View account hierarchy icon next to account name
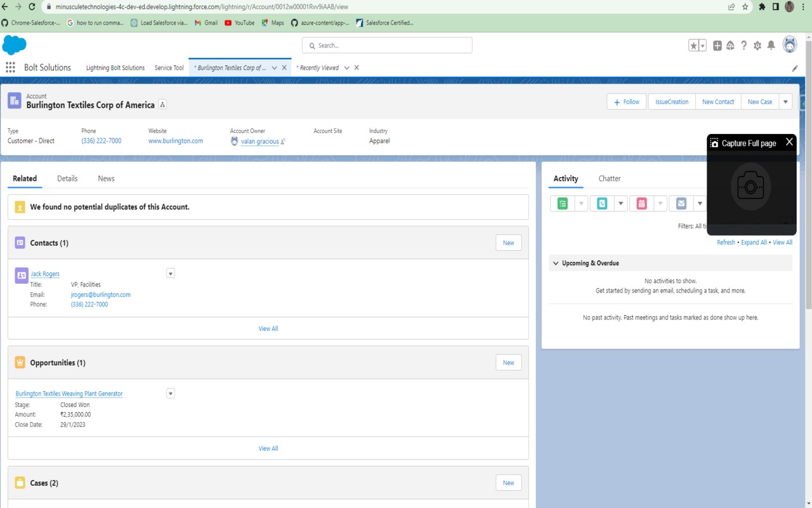The height and width of the screenshot is (508, 812). pyautogui.click(x=162, y=105)
